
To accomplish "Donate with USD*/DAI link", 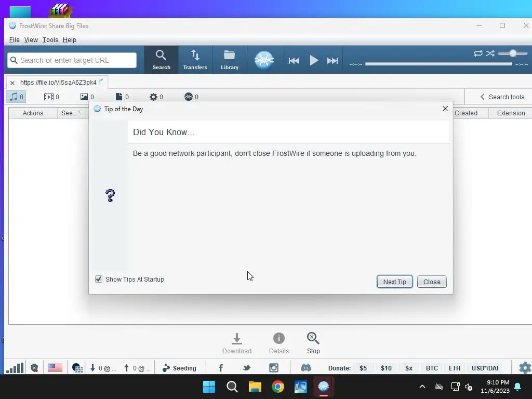I will pyautogui.click(x=485, y=368).
